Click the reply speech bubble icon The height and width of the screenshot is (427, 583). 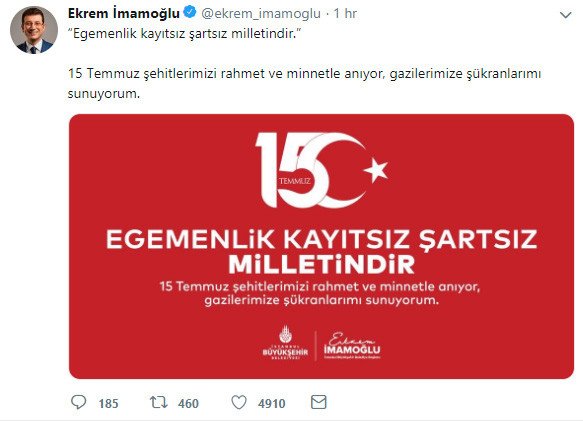tap(78, 402)
